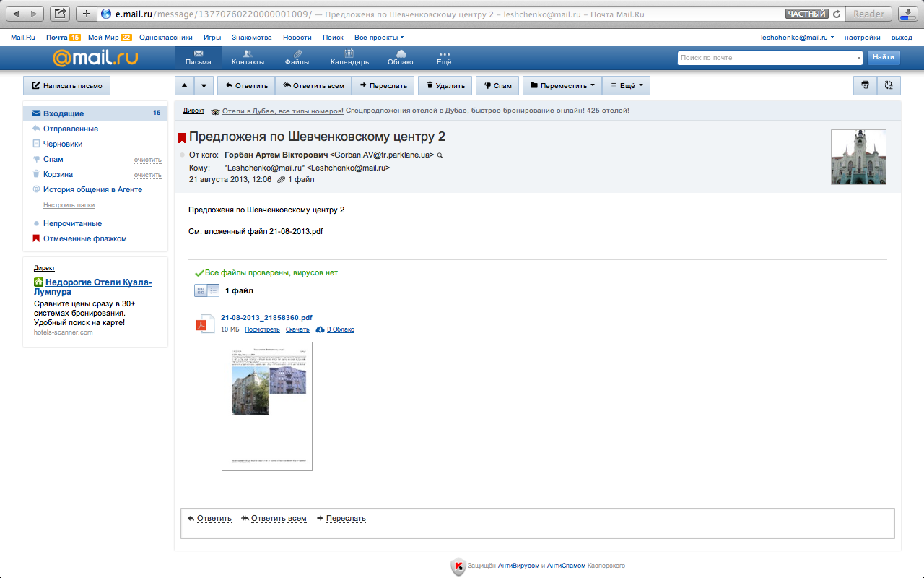Switch attachments to list view

click(x=214, y=290)
